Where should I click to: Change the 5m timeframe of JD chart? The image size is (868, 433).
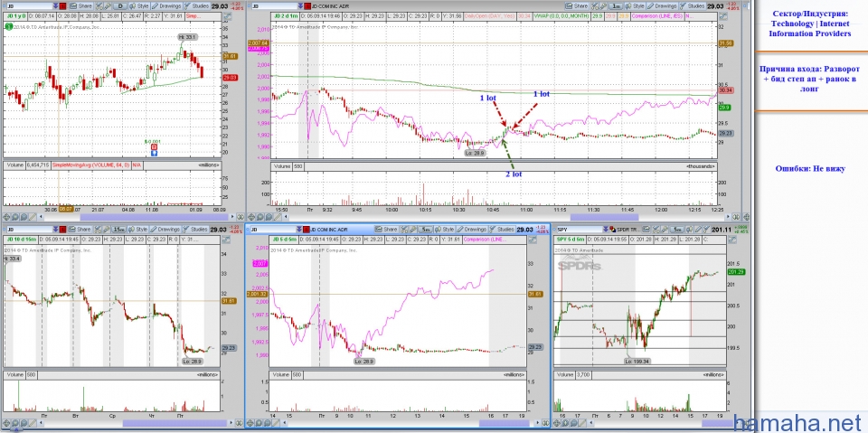coord(425,230)
